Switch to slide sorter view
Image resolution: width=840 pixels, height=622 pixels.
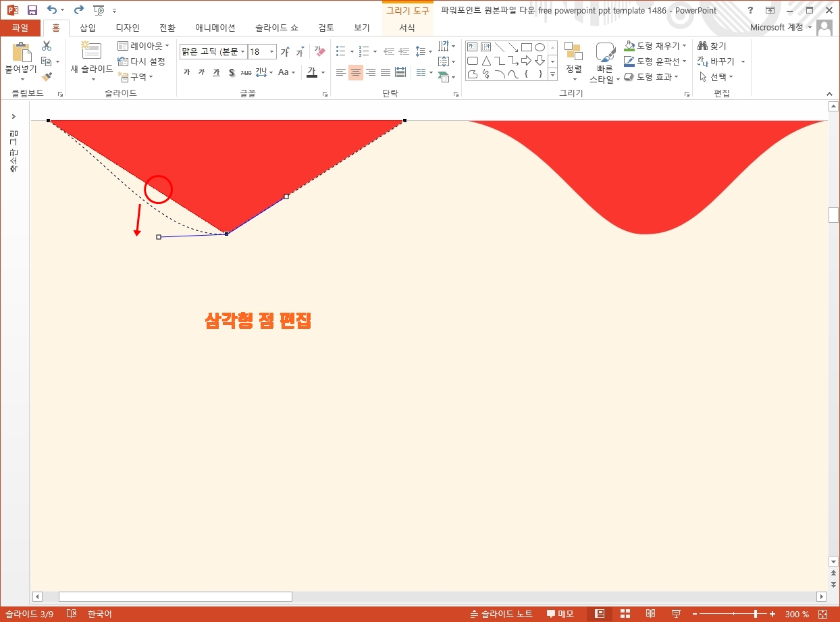(x=625, y=614)
